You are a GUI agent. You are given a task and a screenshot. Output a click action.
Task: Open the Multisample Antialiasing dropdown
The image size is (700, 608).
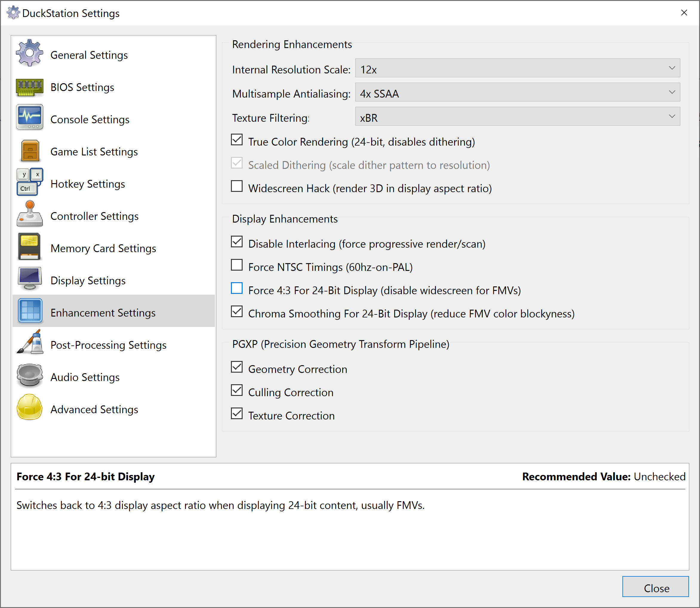pos(517,92)
